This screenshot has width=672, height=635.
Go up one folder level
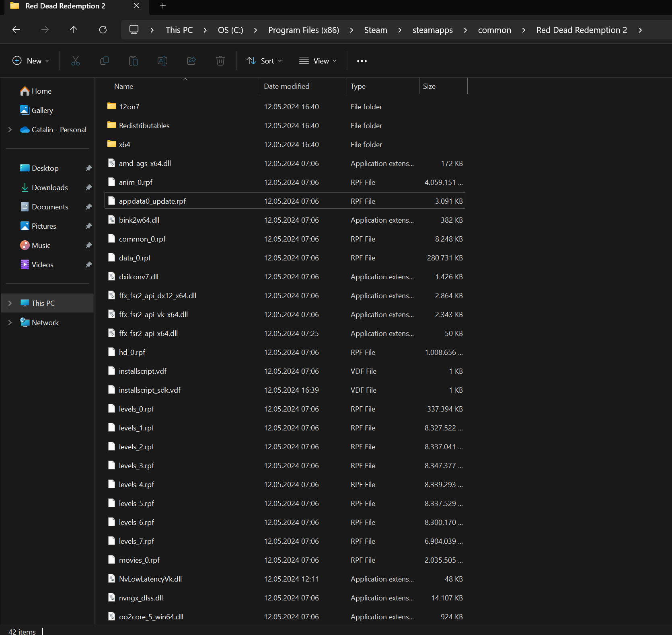[74, 30]
